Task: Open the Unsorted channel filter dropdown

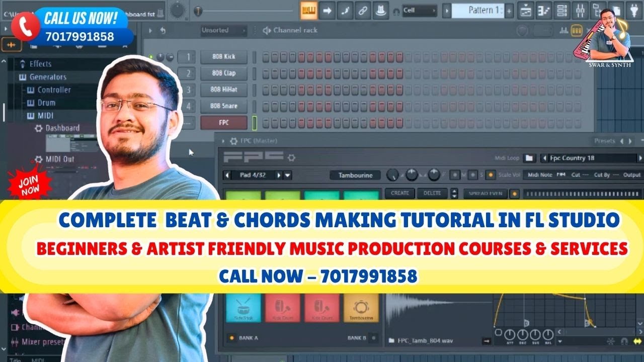Action: [x=223, y=30]
